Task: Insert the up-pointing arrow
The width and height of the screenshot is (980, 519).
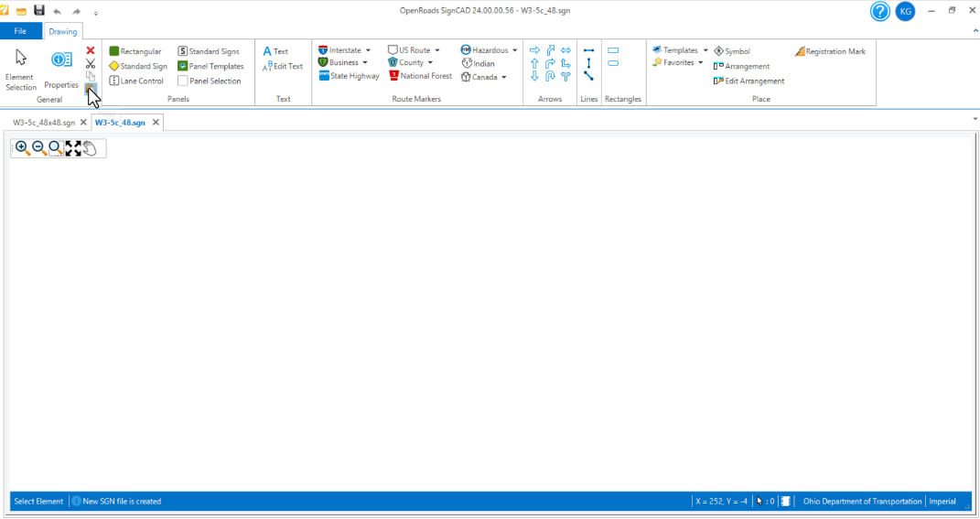Action: (534, 63)
